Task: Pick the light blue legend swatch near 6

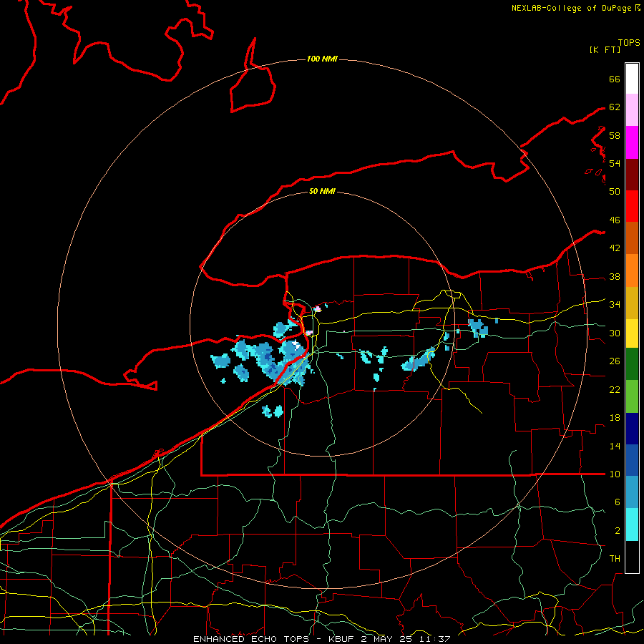Action: pos(632,492)
